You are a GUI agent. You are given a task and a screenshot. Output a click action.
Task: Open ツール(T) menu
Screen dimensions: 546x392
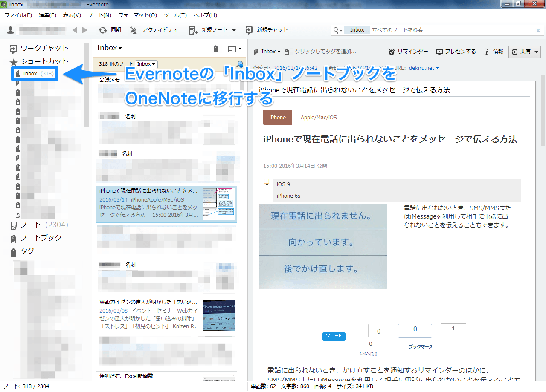175,15
